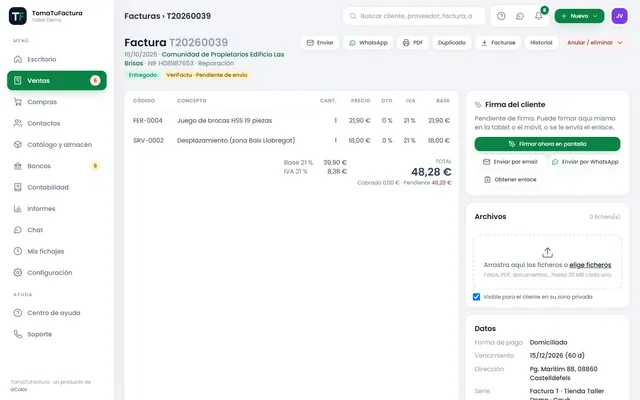Click the Bancos building icon
Viewport: 640px width, 400px height.
18,166
